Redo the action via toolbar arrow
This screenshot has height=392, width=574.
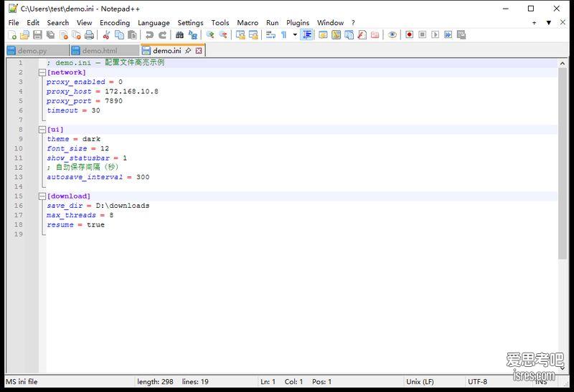163,35
